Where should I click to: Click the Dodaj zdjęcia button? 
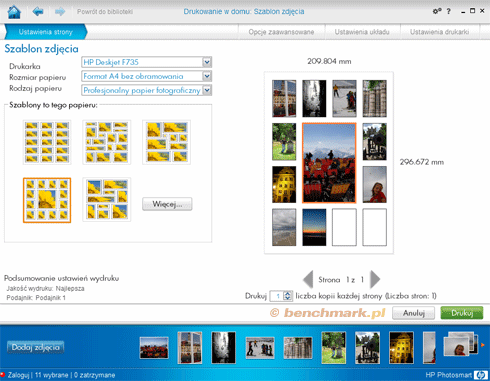point(36,347)
